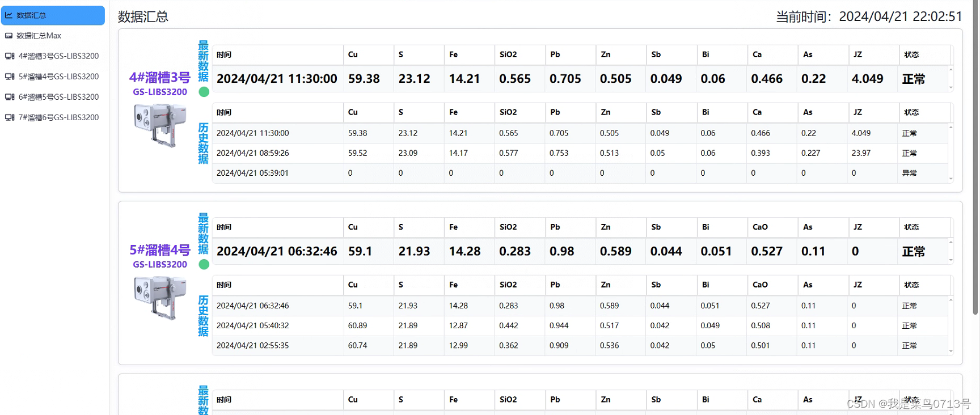Click As header in 5#溜槽4号 history table
Screen dimensions: 980x415
[808, 285]
